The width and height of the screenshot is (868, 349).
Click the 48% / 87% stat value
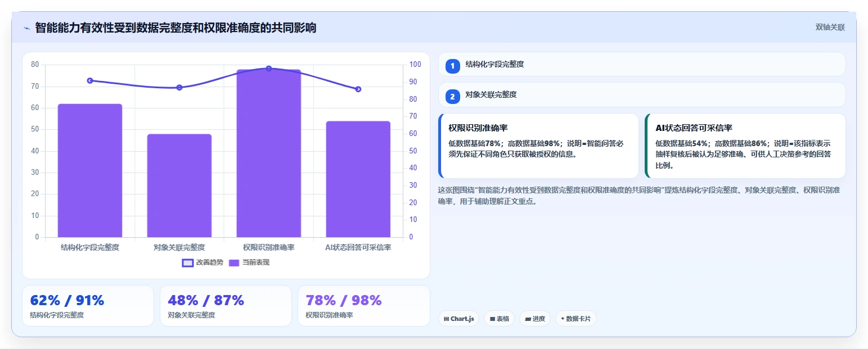[x=206, y=300]
